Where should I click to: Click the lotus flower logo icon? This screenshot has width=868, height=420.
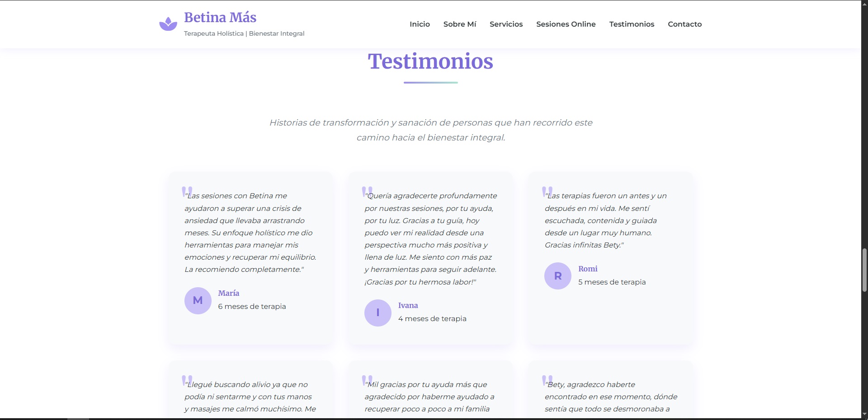pyautogui.click(x=168, y=24)
